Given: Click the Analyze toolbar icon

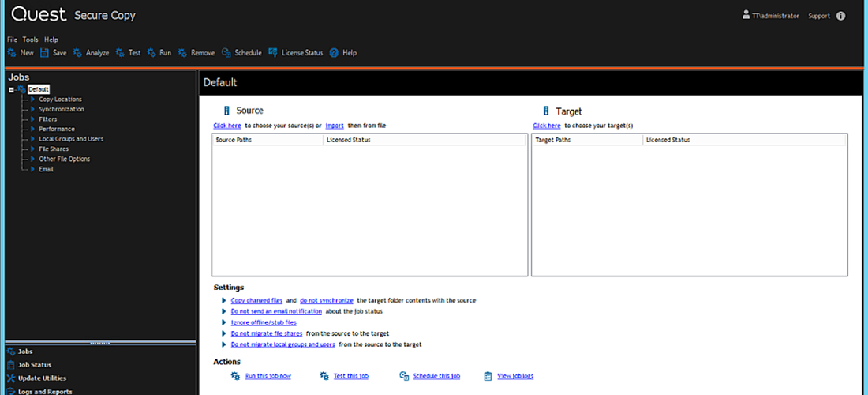Looking at the screenshot, I should point(77,53).
